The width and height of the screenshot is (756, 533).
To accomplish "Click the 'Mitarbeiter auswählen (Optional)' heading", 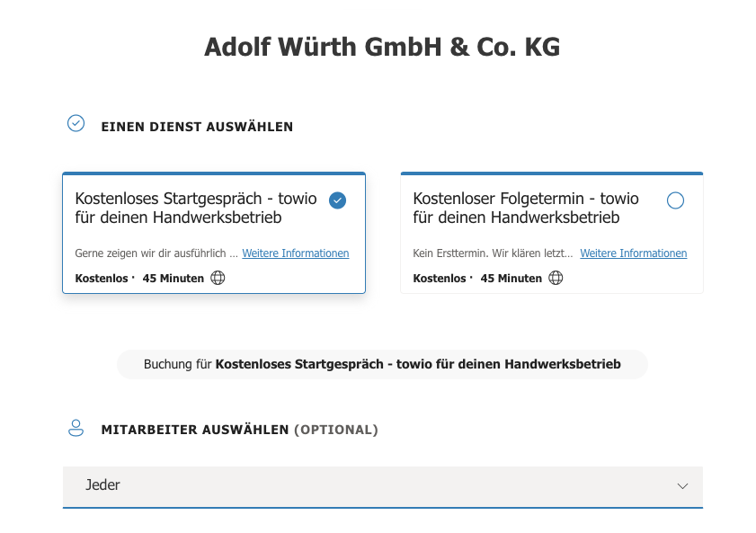I will coord(239,430).
